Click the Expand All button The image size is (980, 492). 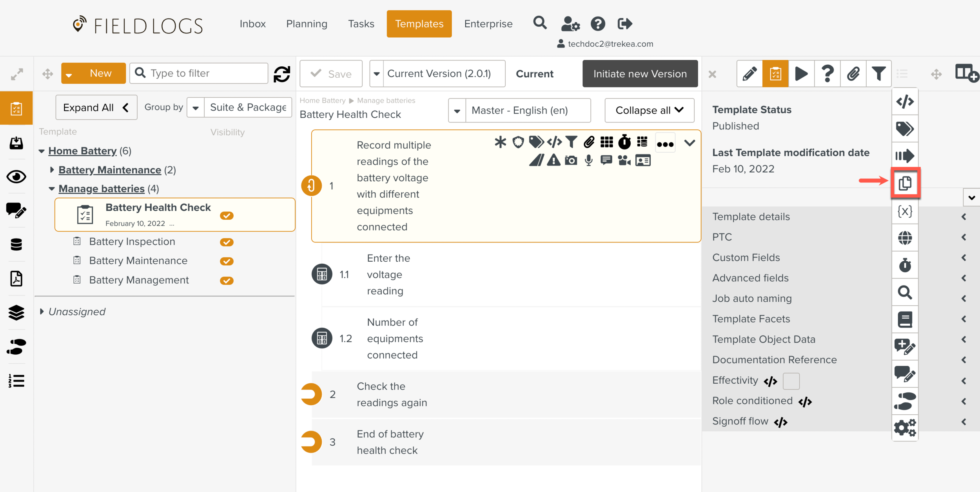point(96,107)
